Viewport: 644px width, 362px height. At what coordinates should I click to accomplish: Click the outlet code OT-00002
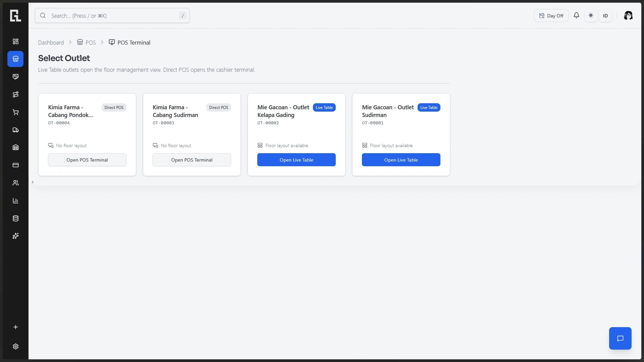coord(268,123)
